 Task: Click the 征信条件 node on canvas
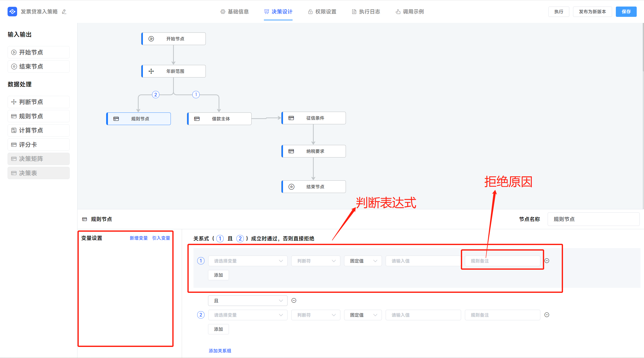[313, 118]
